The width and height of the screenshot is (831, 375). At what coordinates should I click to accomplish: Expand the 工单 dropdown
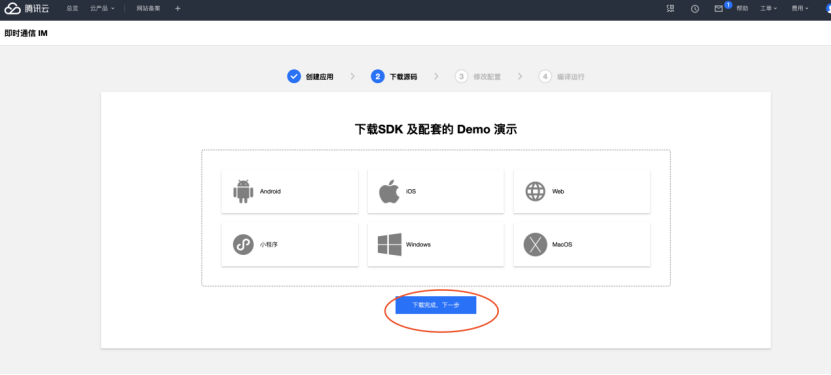click(768, 8)
